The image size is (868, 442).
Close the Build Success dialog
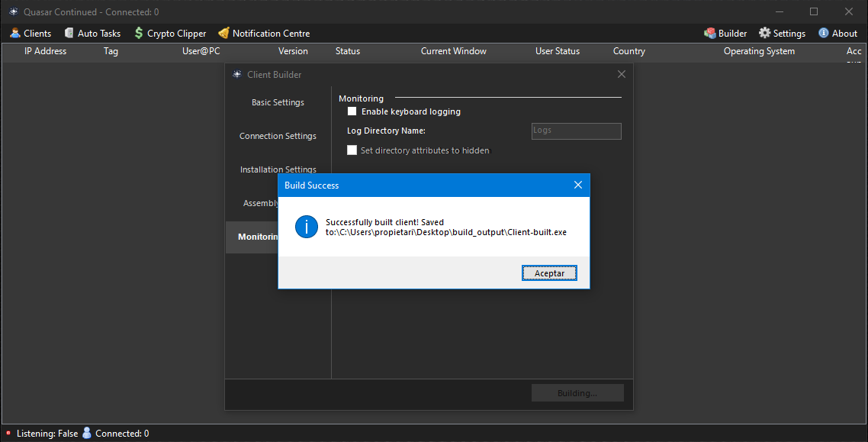tap(578, 185)
